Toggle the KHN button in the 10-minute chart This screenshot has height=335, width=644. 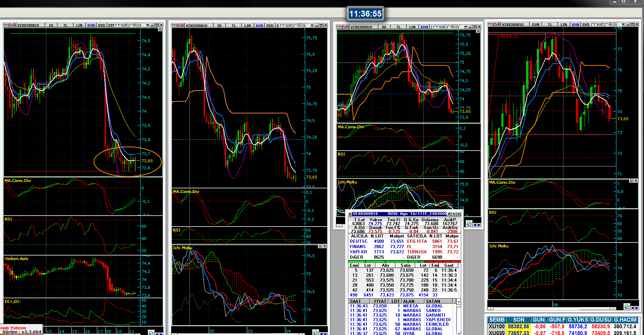tap(91, 25)
